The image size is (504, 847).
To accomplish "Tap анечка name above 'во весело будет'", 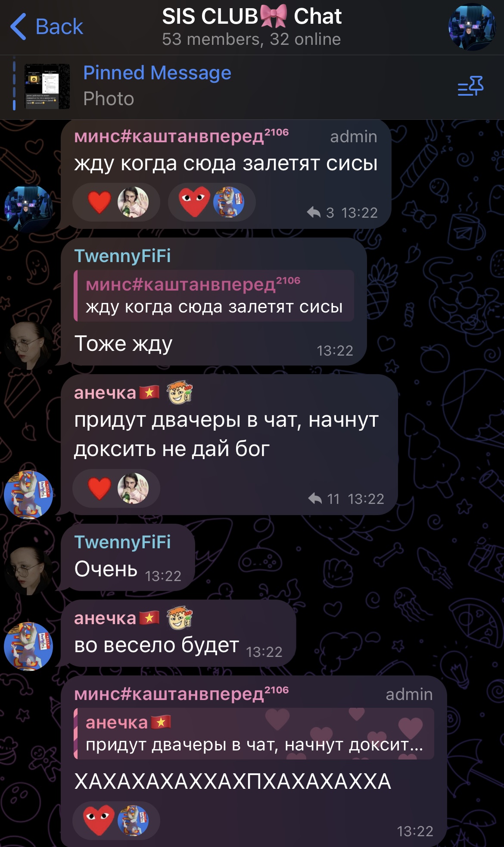I will [x=105, y=618].
